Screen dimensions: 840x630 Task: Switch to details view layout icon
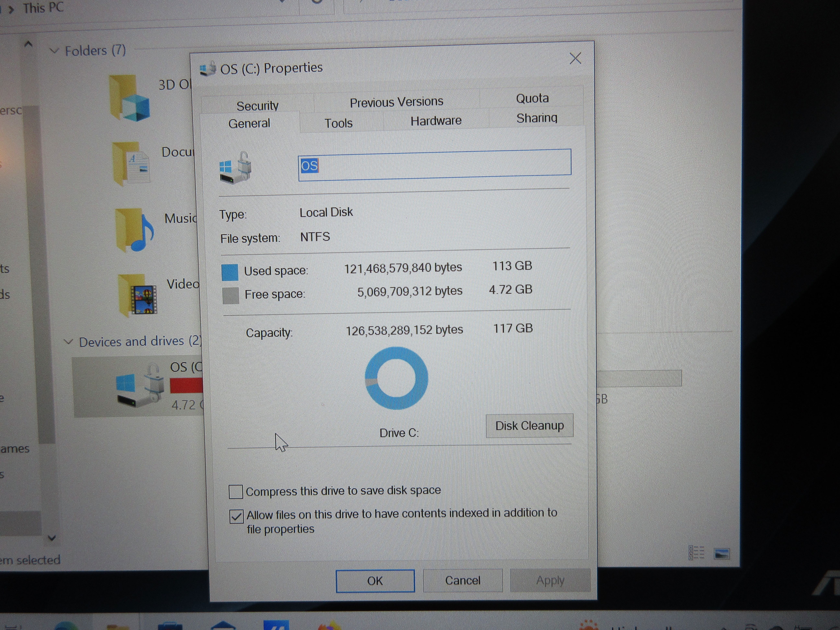coord(696,553)
